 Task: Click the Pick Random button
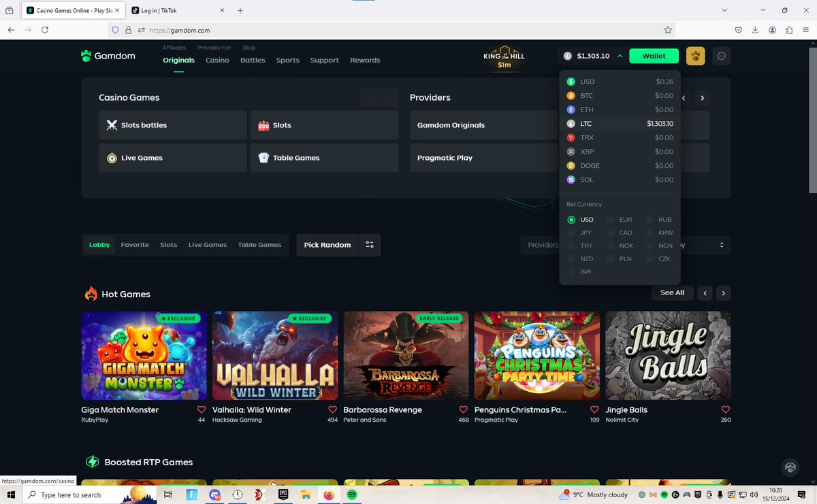(327, 245)
